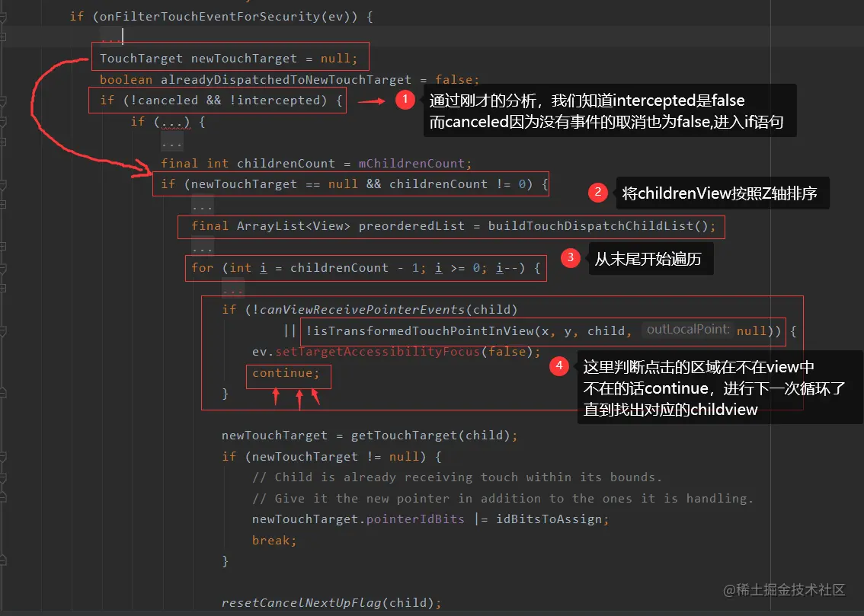
Task: Click the alreadyDispatchedToNewTouchTarget variable name
Action: tap(286, 80)
